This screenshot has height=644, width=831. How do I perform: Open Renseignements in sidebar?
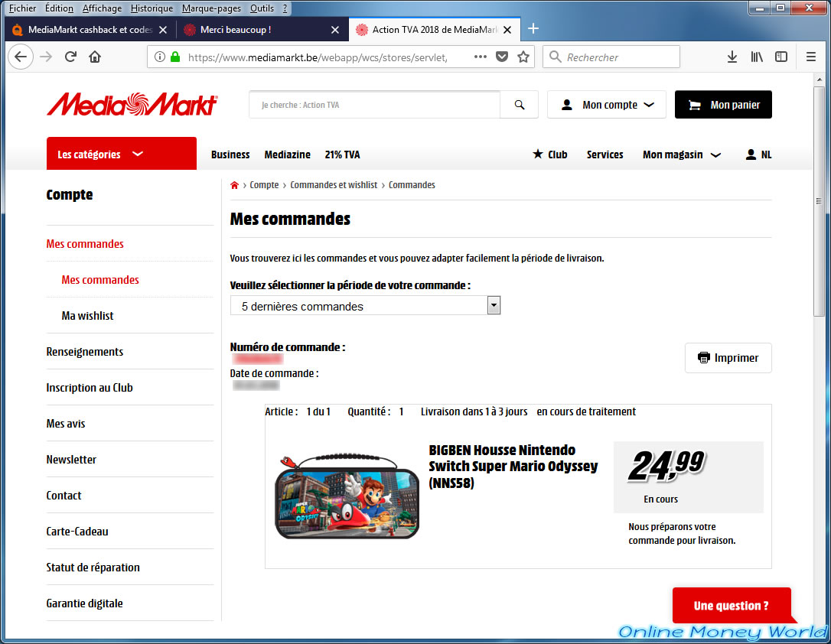pos(84,352)
